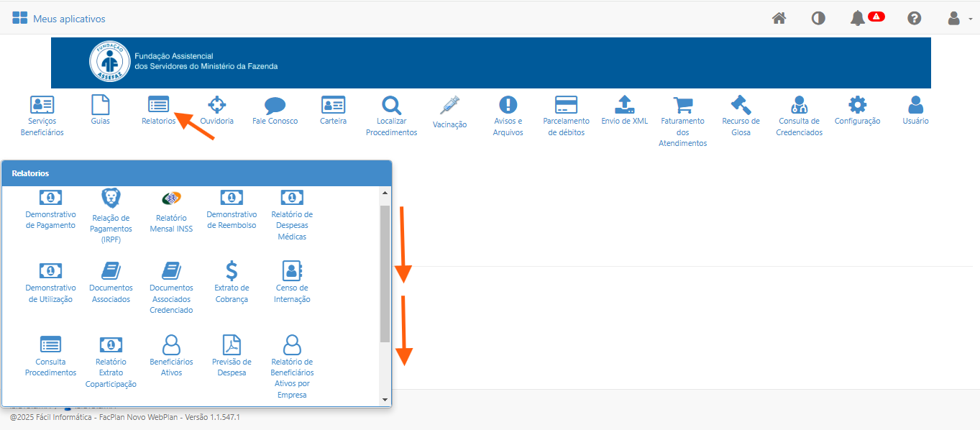Image resolution: width=980 pixels, height=430 pixels.
Task: Open Censo de Internação
Action: point(292,282)
